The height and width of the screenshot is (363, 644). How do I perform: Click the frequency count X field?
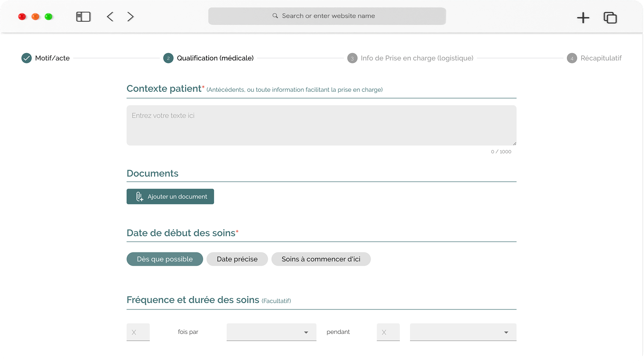coord(138,332)
